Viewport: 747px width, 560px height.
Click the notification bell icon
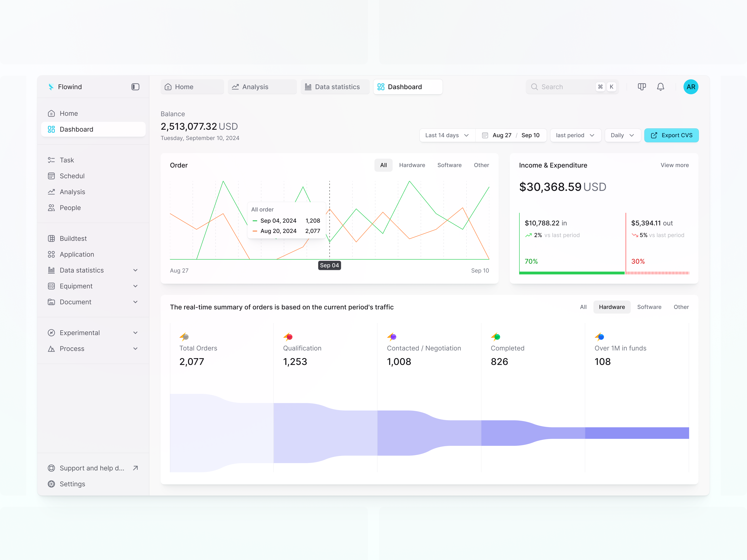pos(660,87)
